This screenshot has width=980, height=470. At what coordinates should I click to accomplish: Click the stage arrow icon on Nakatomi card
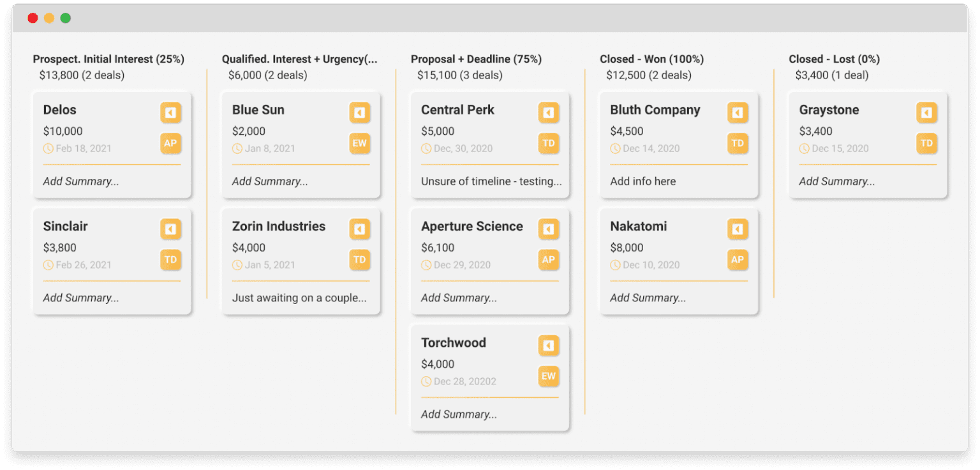point(738,229)
